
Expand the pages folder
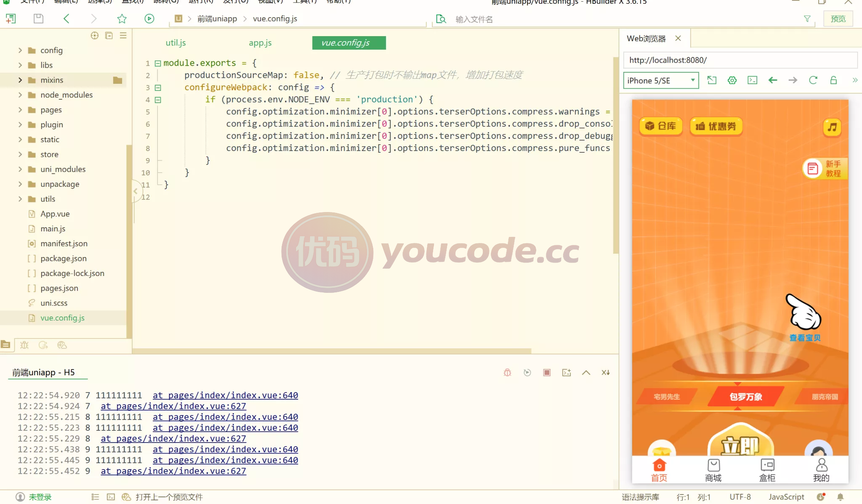20,110
